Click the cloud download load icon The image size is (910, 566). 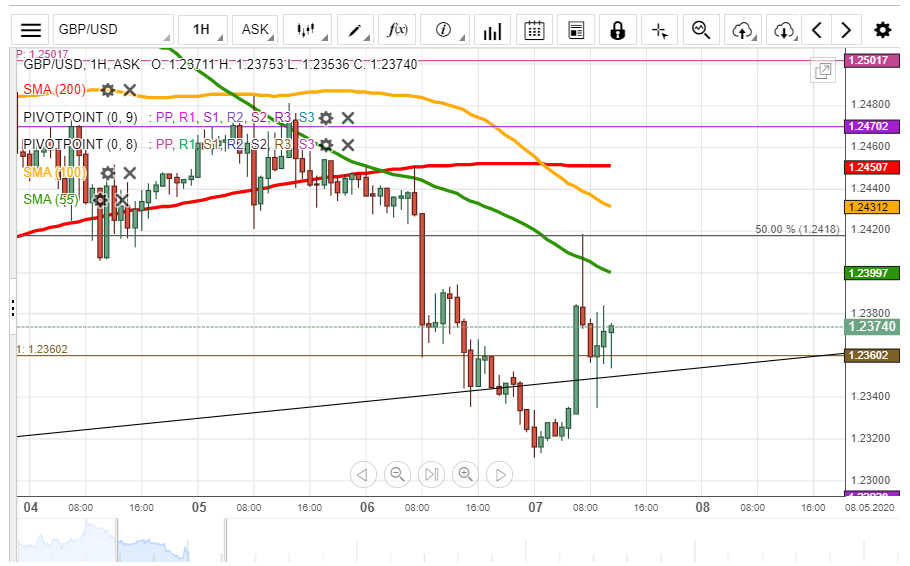[x=785, y=30]
